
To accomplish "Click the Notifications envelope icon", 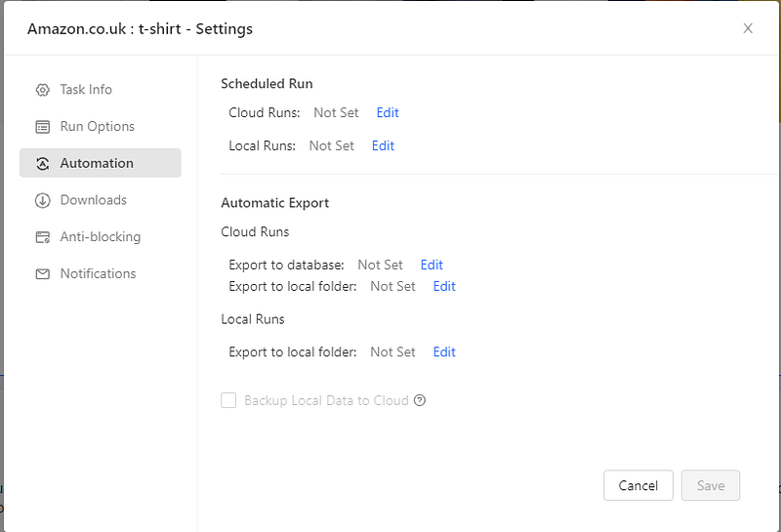I will coord(43,274).
